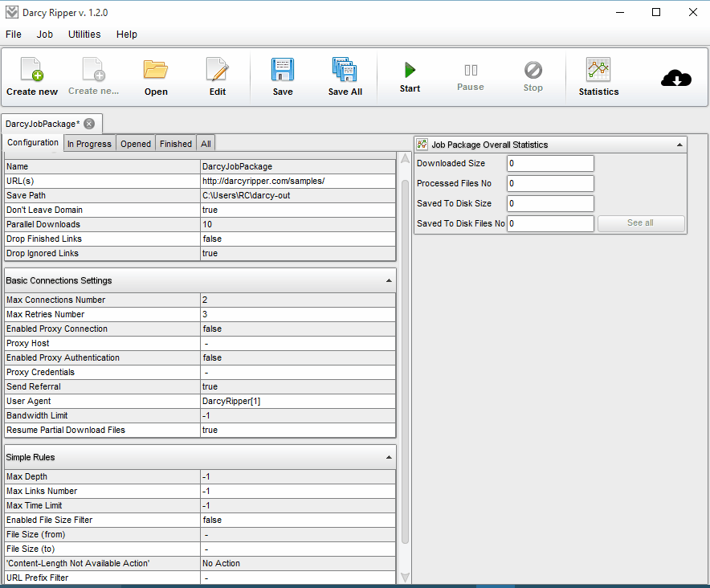Start the job with the green arrow
The image size is (710, 588).
[x=410, y=70]
